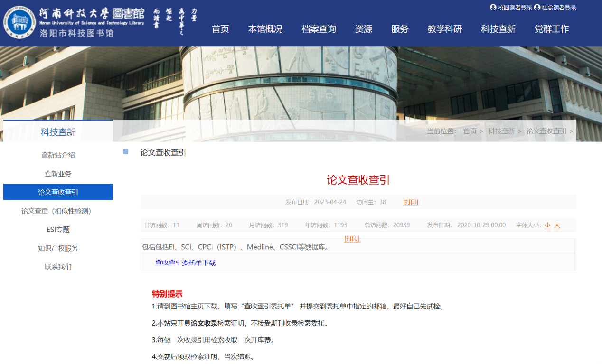Go to ESI专题 in the sidebar
The image size is (602, 364).
click(58, 230)
